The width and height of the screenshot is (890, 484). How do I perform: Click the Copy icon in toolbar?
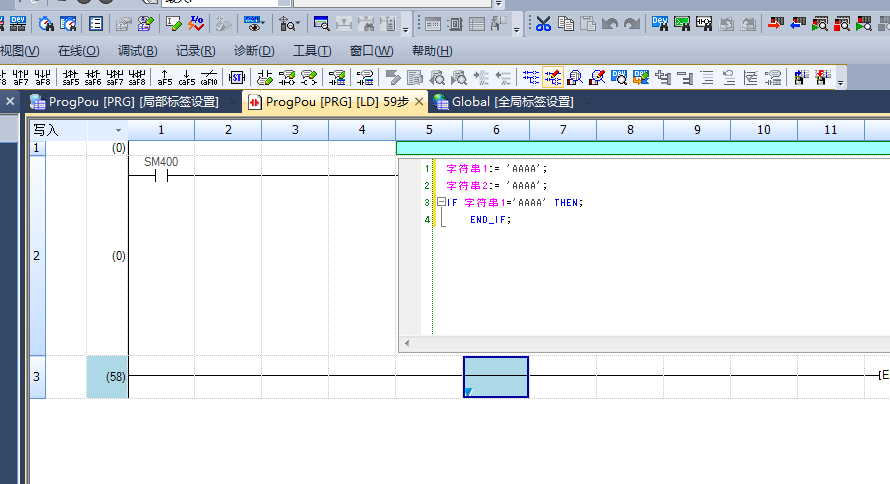pyautogui.click(x=566, y=23)
